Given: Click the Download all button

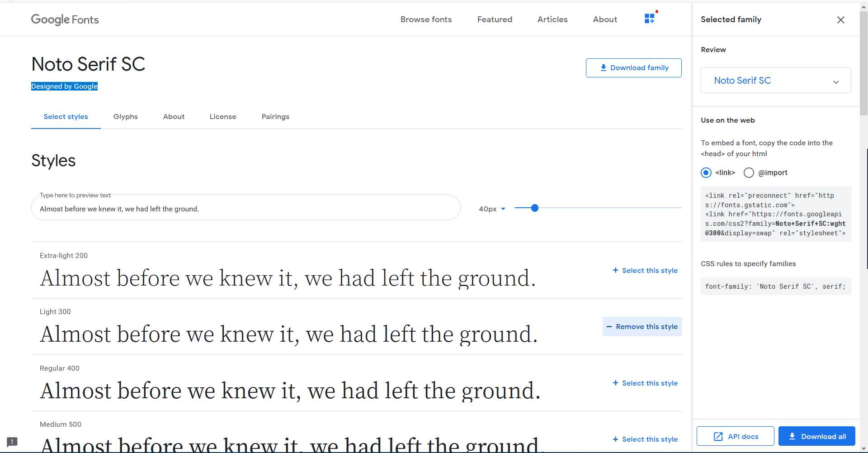Looking at the screenshot, I should coord(817,436).
